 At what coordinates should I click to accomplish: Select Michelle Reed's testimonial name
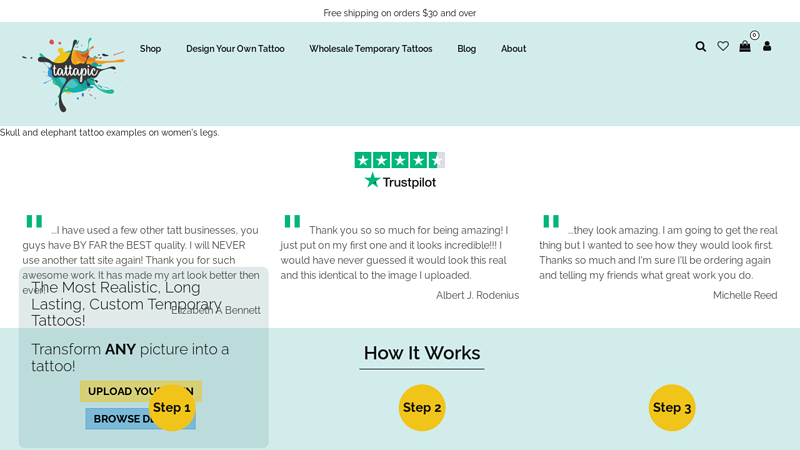pos(744,295)
